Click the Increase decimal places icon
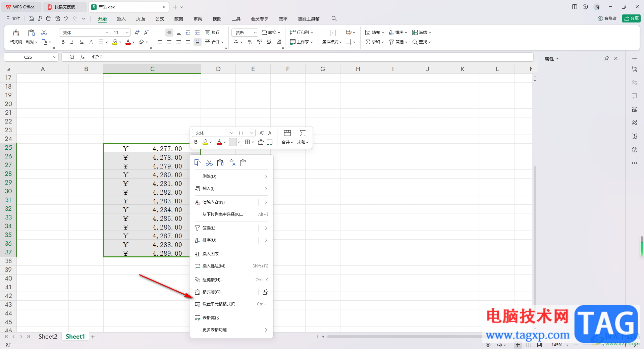Screen dimensions: 644x349 coord(269,42)
